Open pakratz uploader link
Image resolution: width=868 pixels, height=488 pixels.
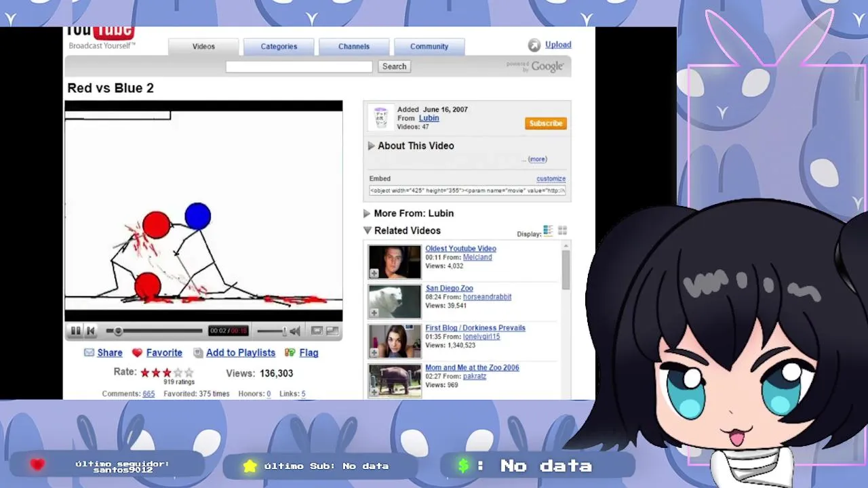click(475, 376)
